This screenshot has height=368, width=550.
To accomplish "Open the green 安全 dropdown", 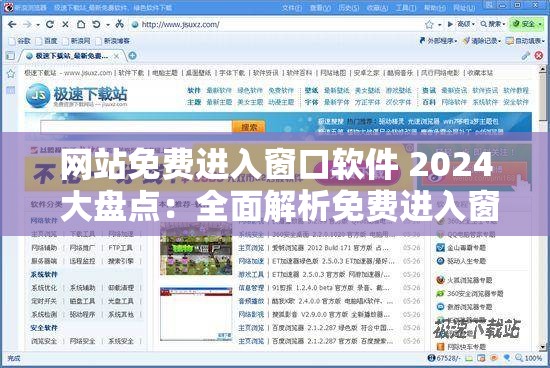I will click(x=528, y=24).
